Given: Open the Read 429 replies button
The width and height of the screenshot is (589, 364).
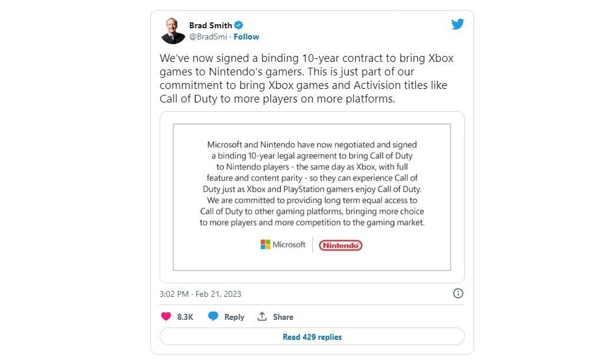Looking at the screenshot, I should pyautogui.click(x=312, y=337).
